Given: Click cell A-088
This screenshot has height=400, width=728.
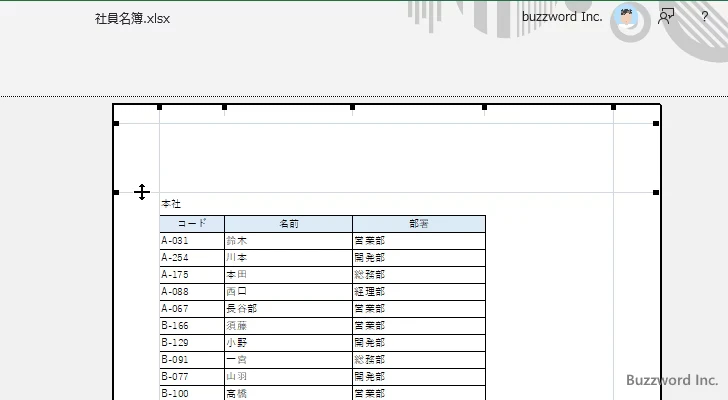Looking at the screenshot, I should point(192,292).
